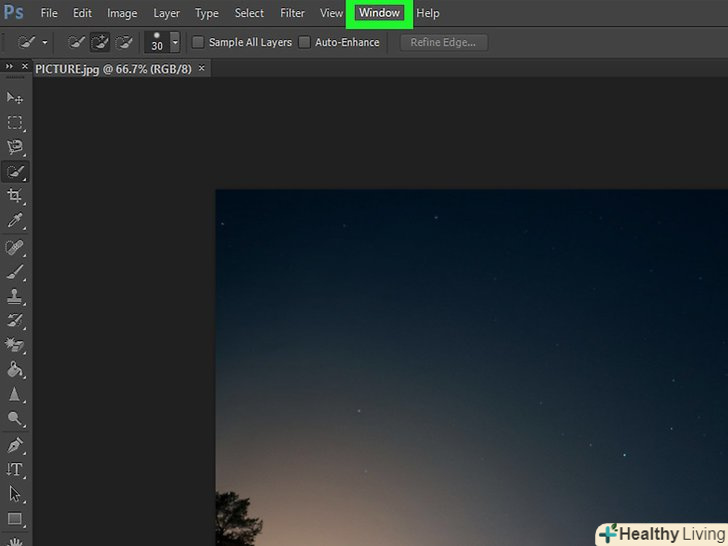Expand the toolbox to two columns

coord(9,66)
